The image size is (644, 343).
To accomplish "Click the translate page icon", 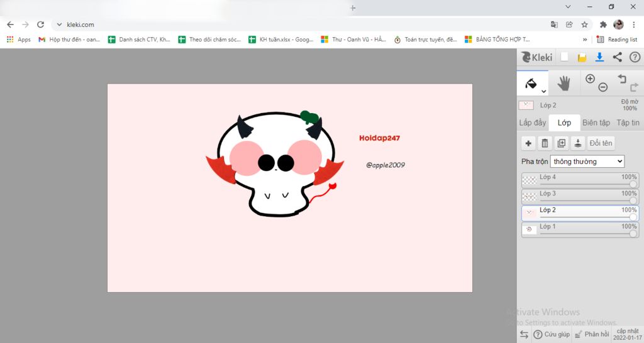I will [554, 24].
